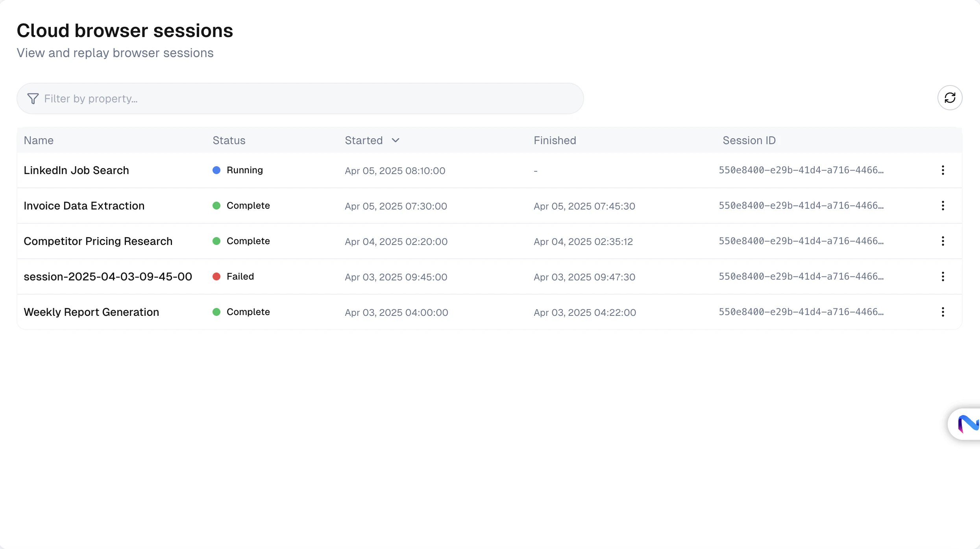This screenshot has height=549, width=980.
Task: Click the green Running status dot
Action: click(x=216, y=170)
